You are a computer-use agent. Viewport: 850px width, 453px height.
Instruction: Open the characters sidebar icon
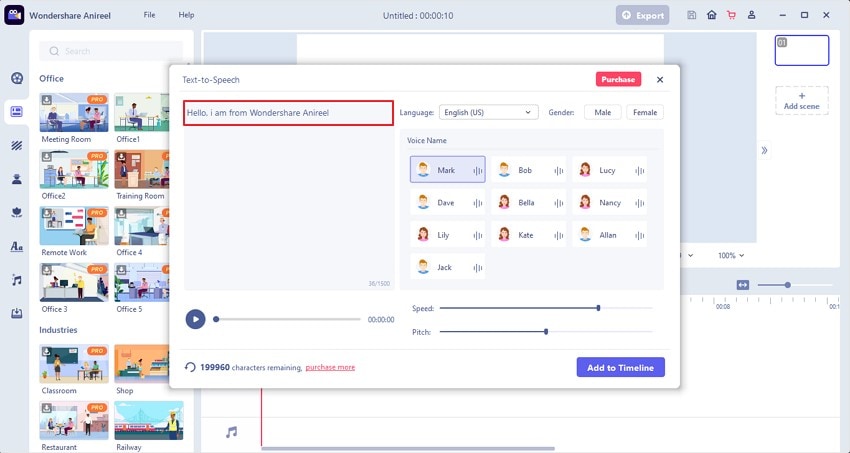tap(17, 179)
